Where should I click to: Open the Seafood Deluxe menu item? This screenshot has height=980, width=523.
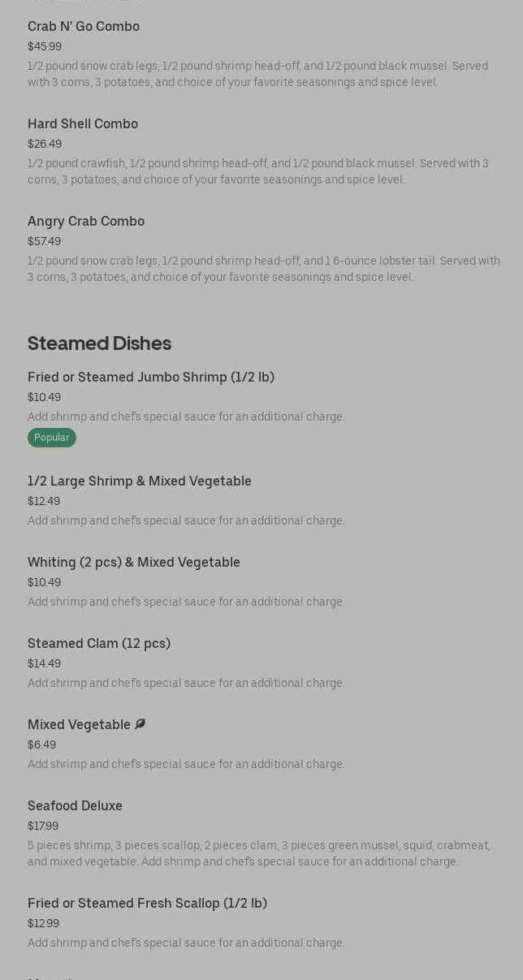click(x=75, y=806)
